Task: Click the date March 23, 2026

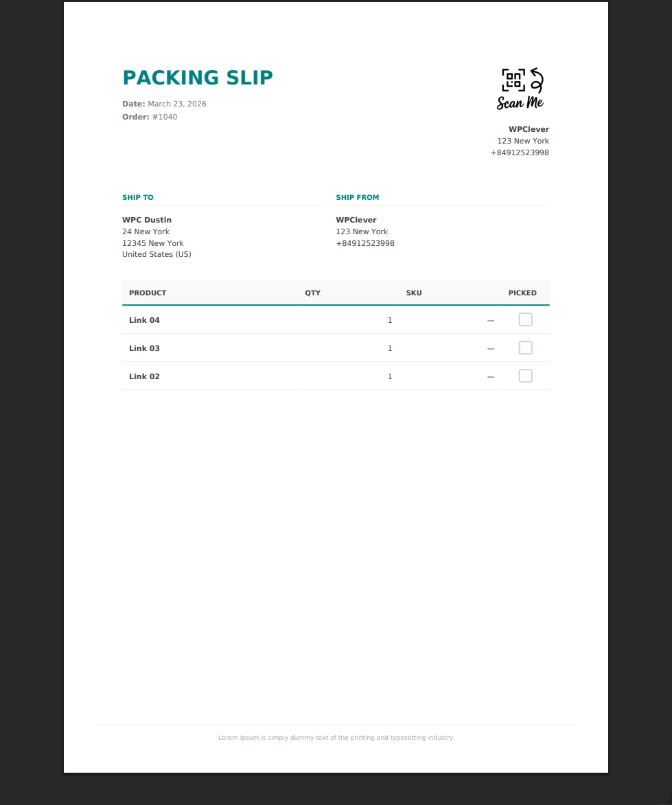Action: (177, 104)
